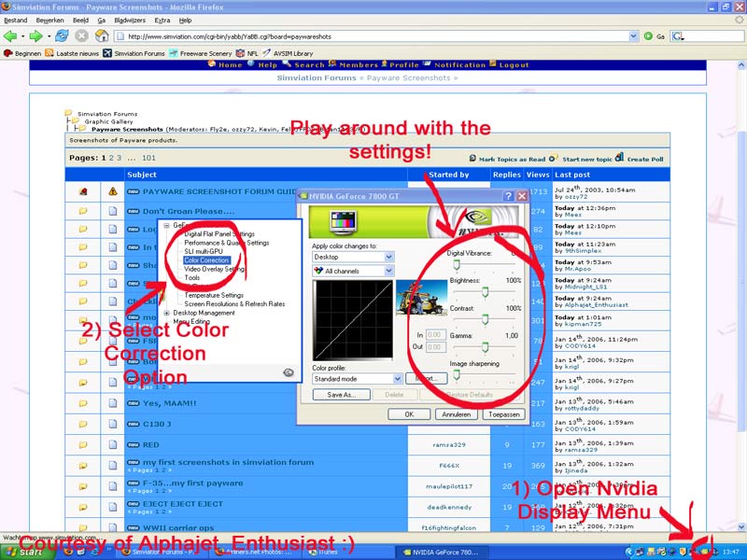Viewport: 747px width, 560px height.
Task: Open the Beginnen bookmark
Action: coord(22,53)
